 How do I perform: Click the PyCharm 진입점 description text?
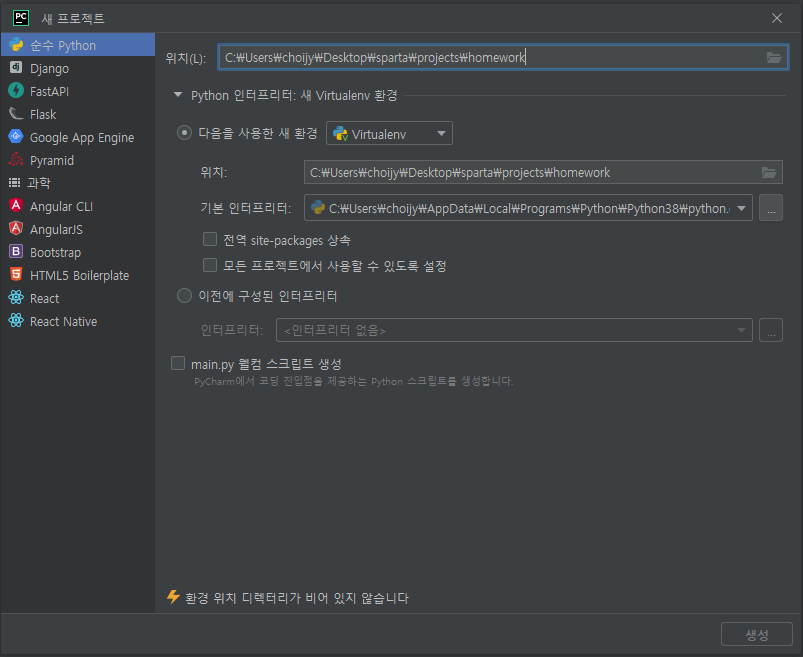(353, 381)
